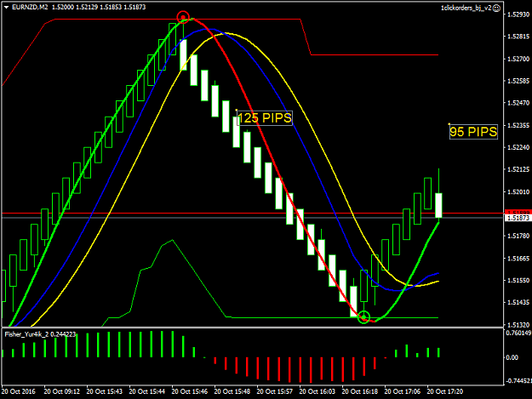Click the 20 Oct 16:18 time label

[360, 391]
